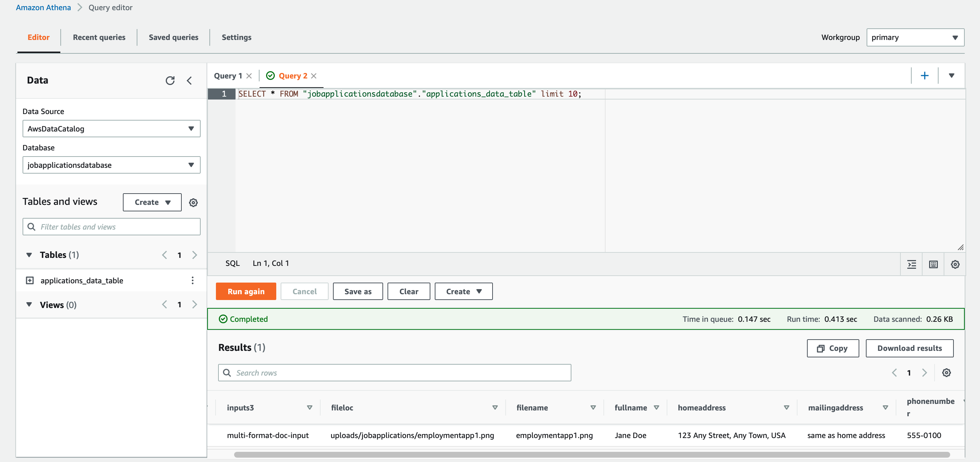Open the Database dropdown
The image size is (980, 462).
click(x=111, y=165)
